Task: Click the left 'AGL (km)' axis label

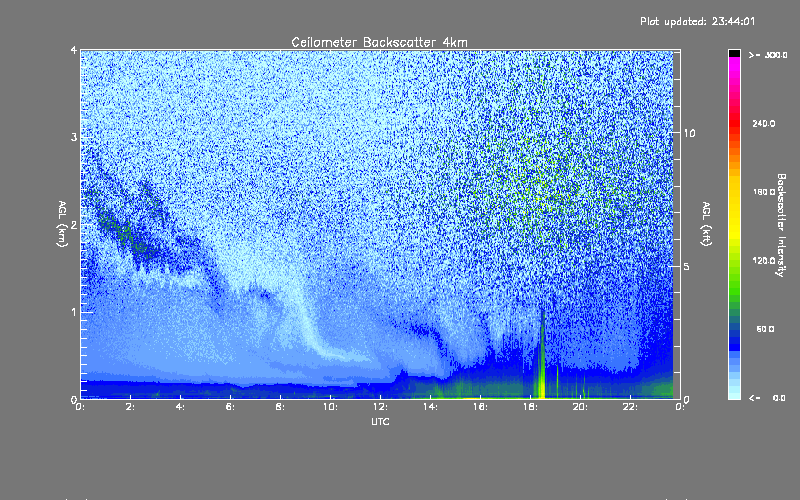Action: 63,224
